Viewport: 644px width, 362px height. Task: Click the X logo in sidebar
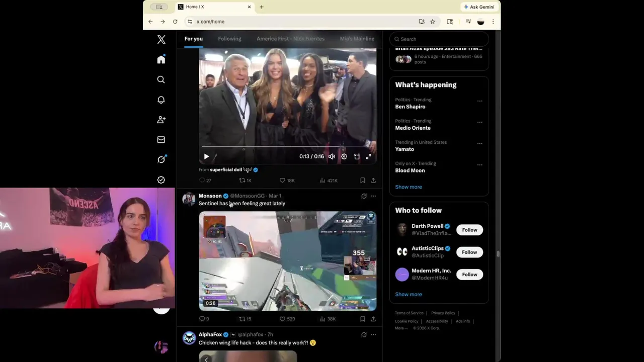click(161, 39)
